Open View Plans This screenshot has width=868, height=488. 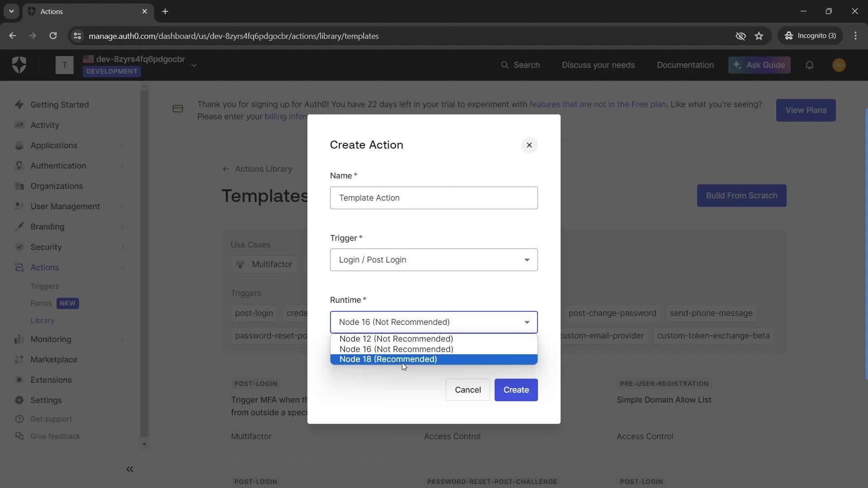coord(806,110)
